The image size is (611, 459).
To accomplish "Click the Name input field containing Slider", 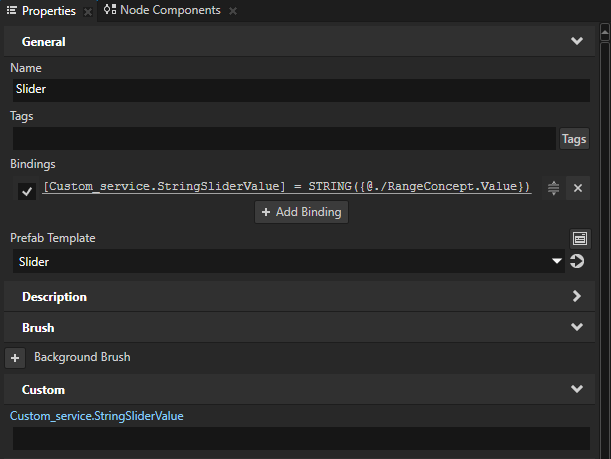I will click(x=301, y=90).
